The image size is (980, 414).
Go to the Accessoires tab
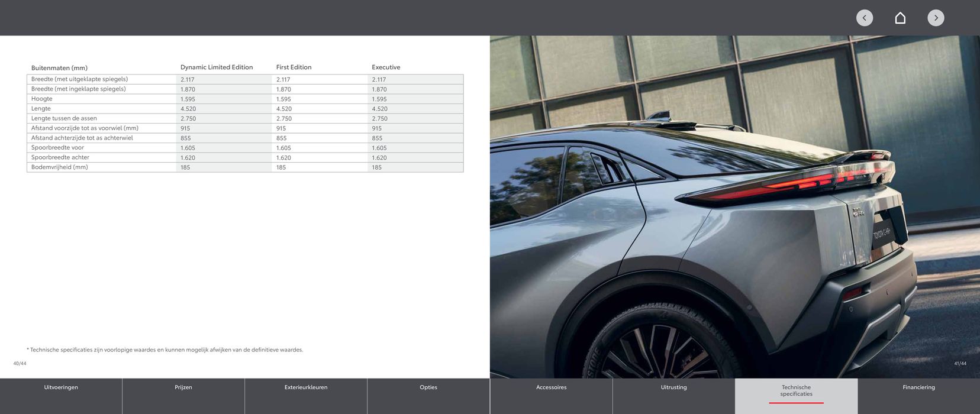(551, 388)
